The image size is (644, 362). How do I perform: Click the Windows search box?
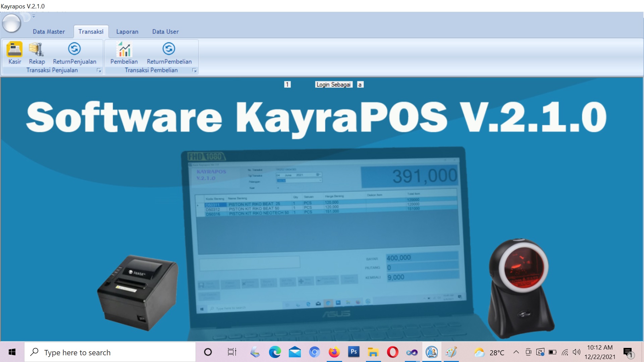tap(111, 352)
